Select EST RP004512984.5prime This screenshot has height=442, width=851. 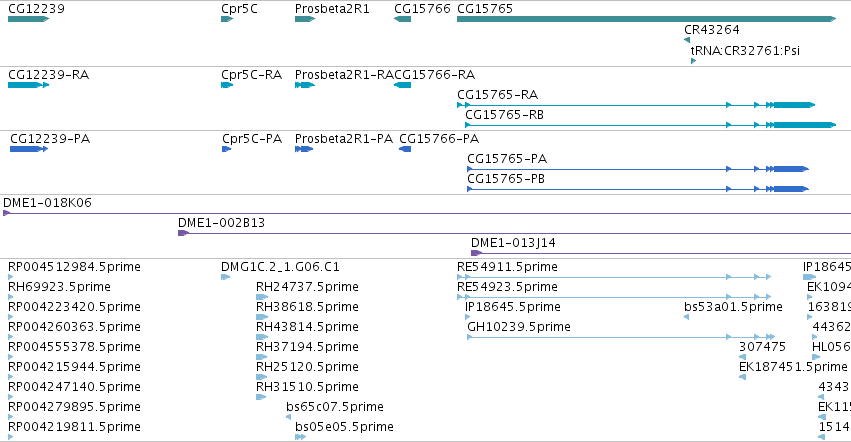(74, 267)
